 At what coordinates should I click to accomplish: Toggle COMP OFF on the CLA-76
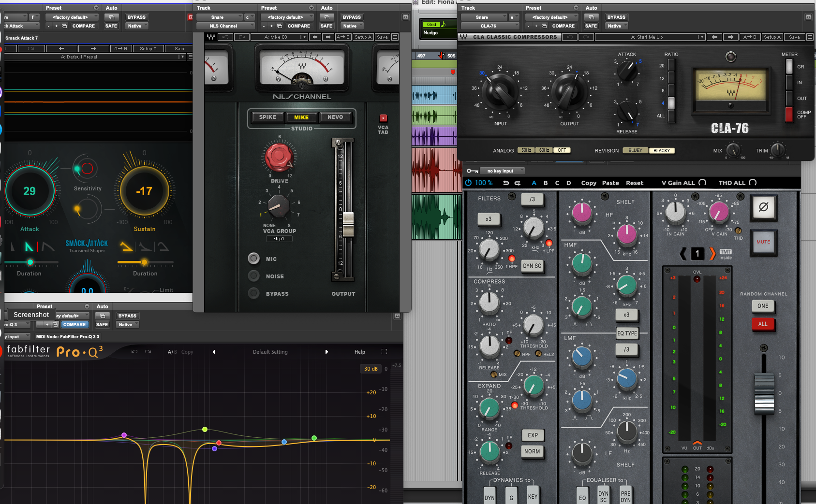click(789, 114)
